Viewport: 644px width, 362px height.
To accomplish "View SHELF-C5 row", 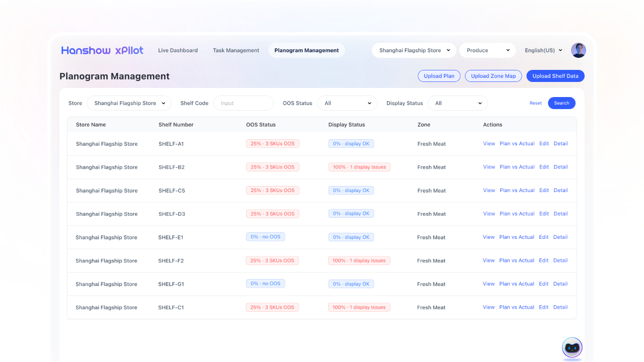I will click(x=489, y=191).
